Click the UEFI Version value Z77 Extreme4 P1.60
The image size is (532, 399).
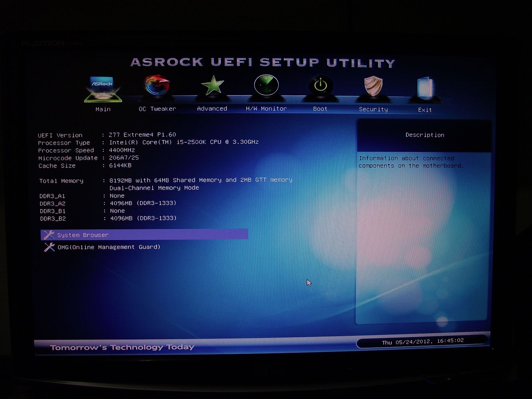pos(142,135)
